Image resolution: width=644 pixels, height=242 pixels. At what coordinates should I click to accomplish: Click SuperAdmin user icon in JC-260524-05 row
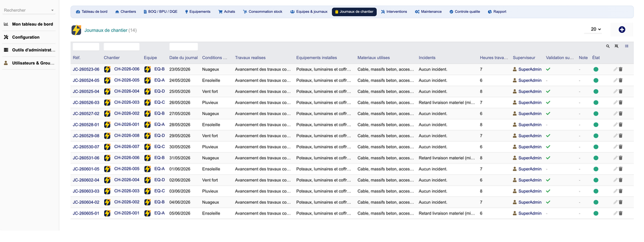[x=515, y=81]
